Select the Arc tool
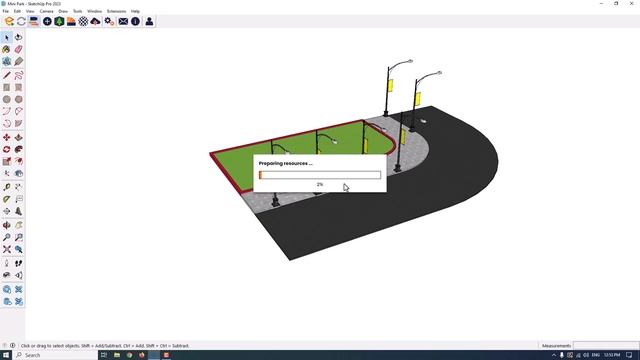This screenshot has width=640, height=360. coord(7,111)
